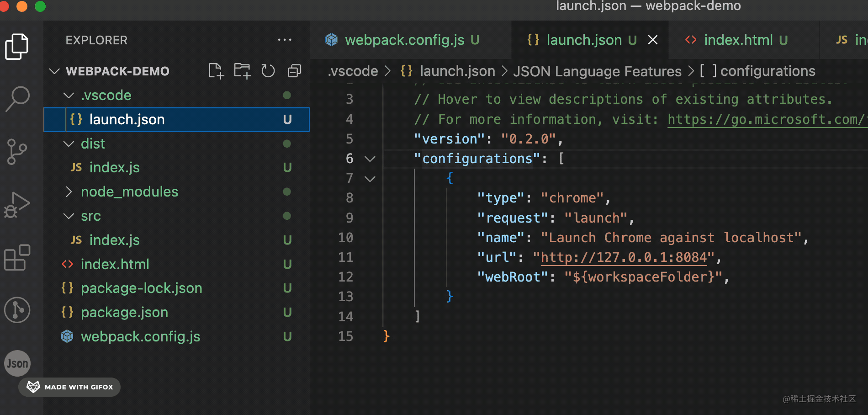The image size is (868, 415).
Task: Open the Git Graph activity bar icon
Action: coord(17,310)
